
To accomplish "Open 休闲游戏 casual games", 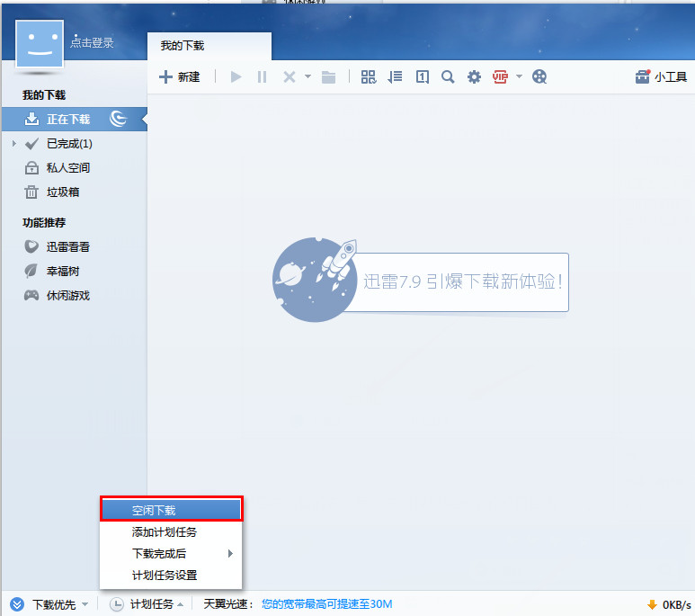I will click(67, 295).
